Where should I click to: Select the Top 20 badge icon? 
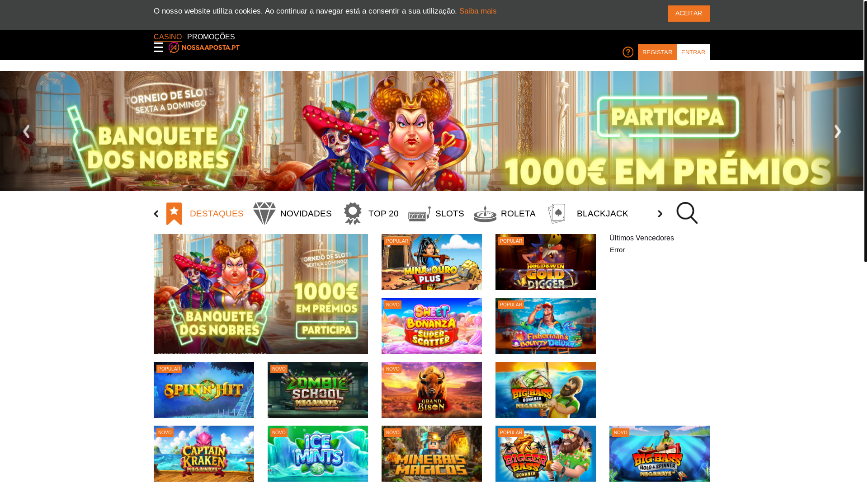(353, 214)
